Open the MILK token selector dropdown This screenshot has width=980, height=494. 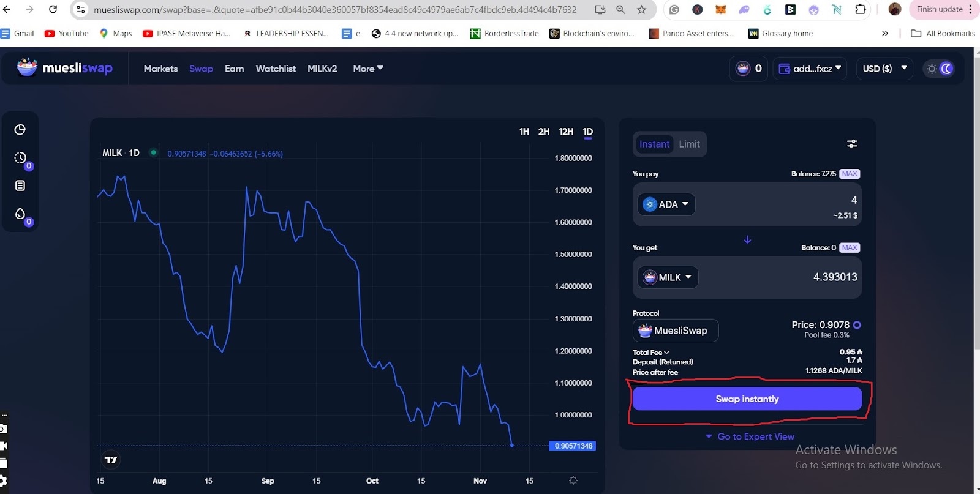point(668,277)
